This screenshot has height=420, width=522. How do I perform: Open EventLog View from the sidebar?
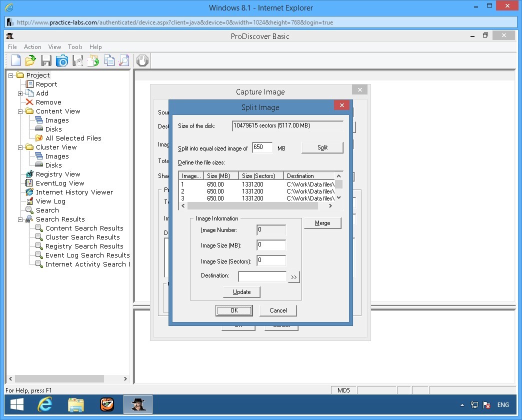pos(59,183)
